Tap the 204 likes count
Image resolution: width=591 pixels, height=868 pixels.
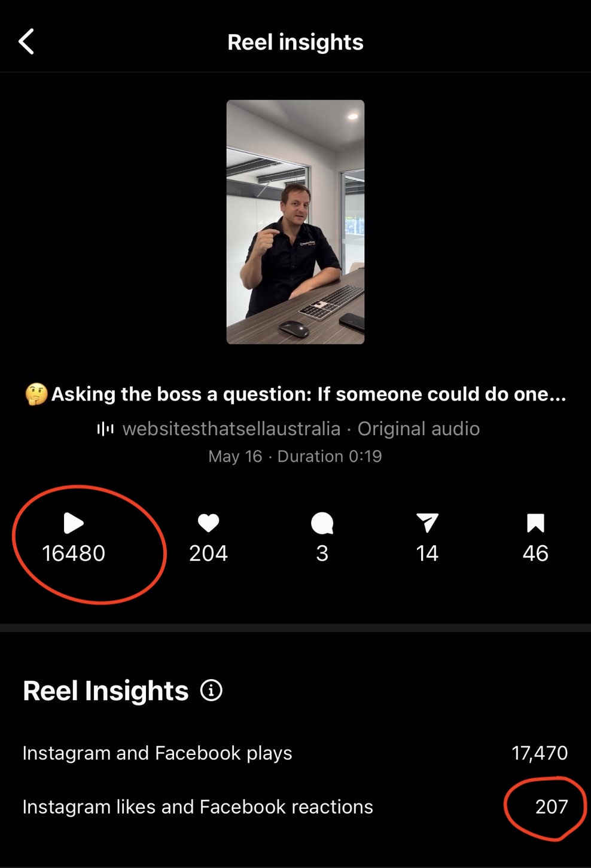pos(208,554)
